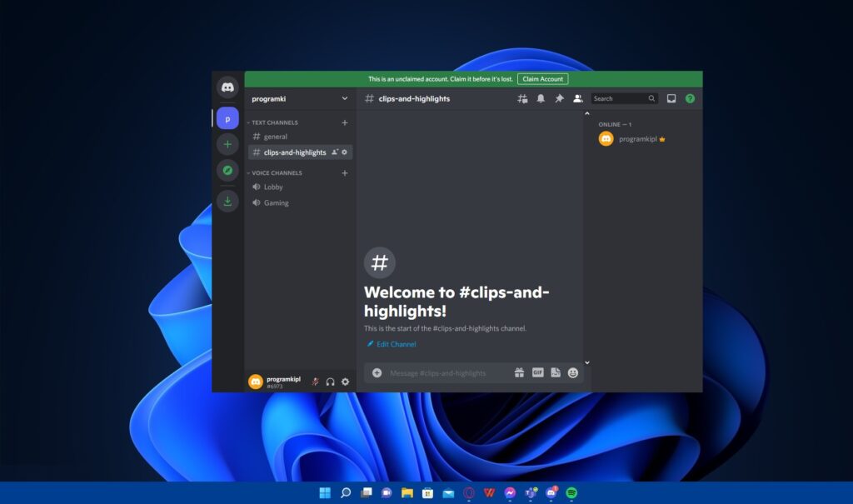Open notification settings bell icon

pos(541,98)
